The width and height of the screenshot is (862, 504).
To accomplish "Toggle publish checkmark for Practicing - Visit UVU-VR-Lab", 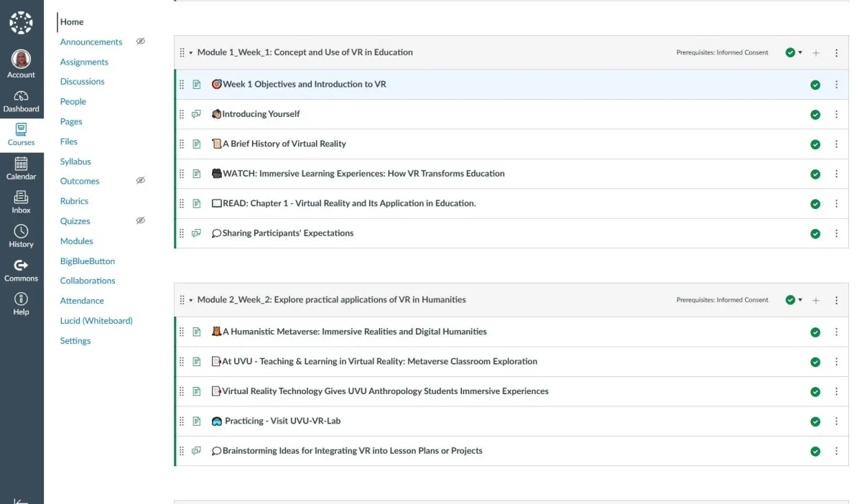I will [x=815, y=421].
